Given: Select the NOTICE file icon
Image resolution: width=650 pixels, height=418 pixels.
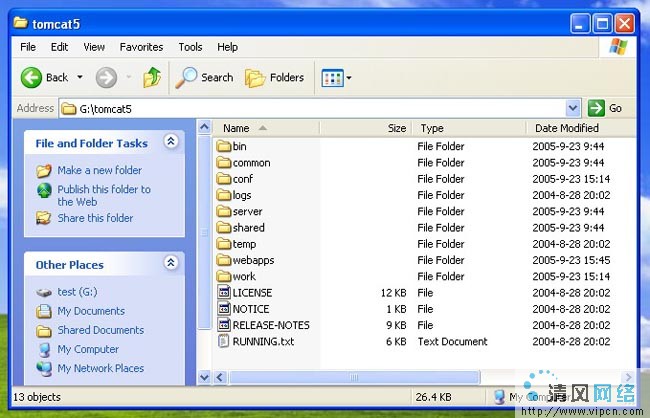Looking at the screenshot, I should (x=224, y=308).
